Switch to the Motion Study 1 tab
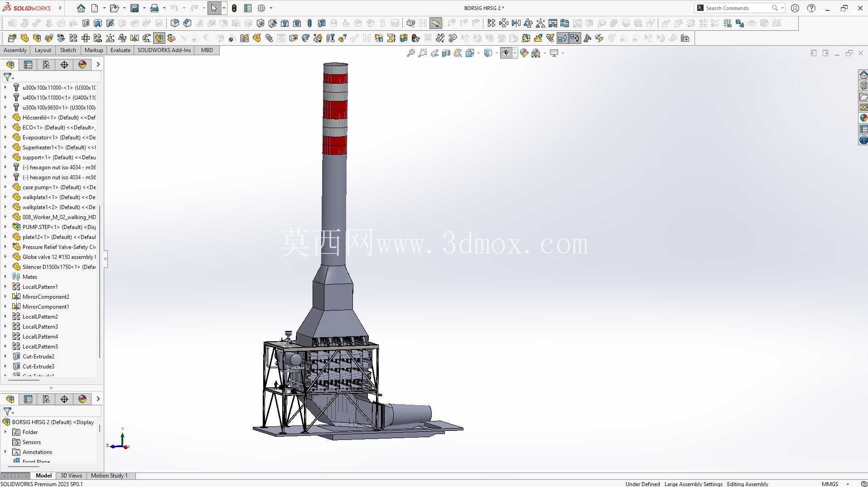Viewport: 868px width, 487px height. point(109,476)
